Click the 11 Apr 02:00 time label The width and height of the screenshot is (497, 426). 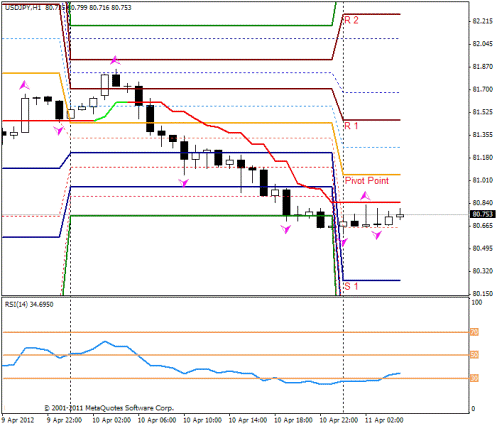pyautogui.click(x=384, y=420)
